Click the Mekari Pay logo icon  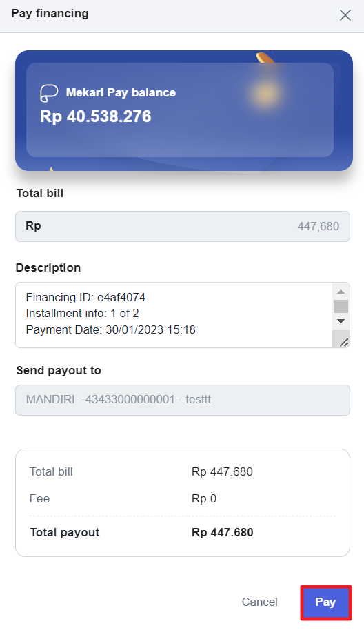pos(49,93)
